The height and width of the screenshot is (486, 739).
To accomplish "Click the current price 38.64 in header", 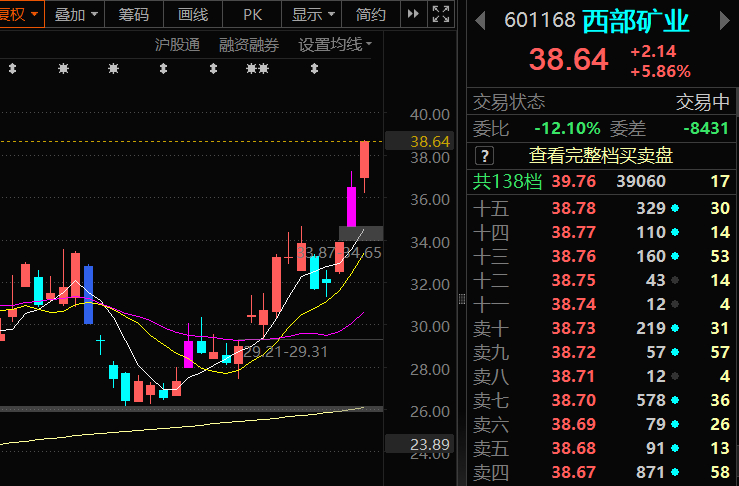I will [568, 59].
